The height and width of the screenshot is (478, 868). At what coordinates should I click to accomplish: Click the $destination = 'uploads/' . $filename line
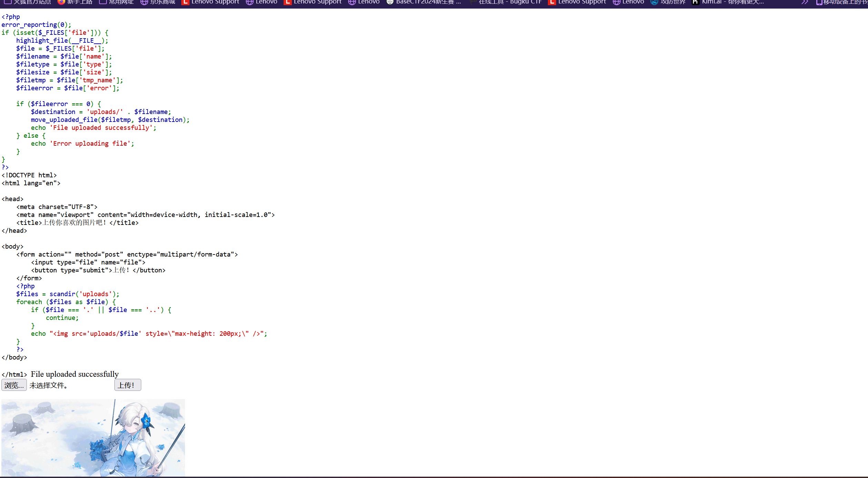tap(101, 112)
